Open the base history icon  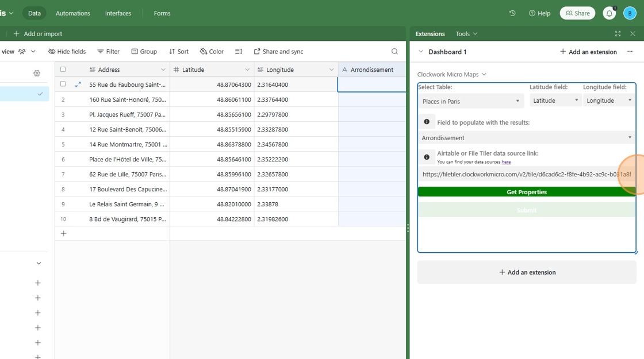pyautogui.click(x=512, y=13)
